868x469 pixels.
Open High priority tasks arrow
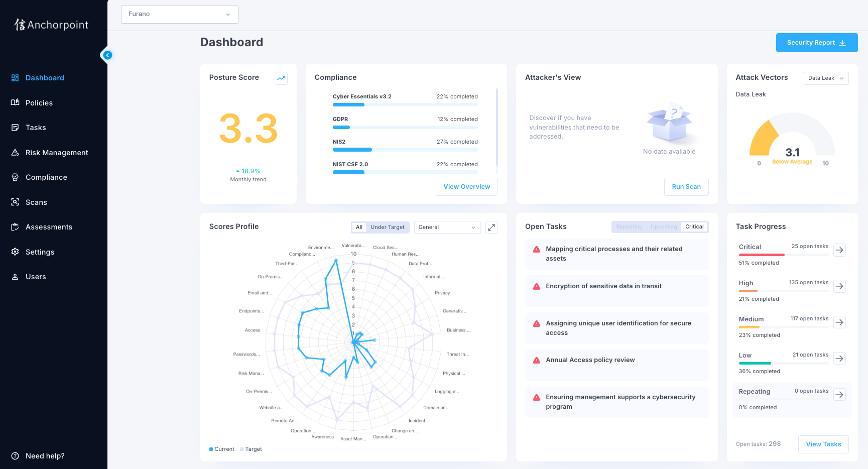pyautogui.click(x=839, y=286)
